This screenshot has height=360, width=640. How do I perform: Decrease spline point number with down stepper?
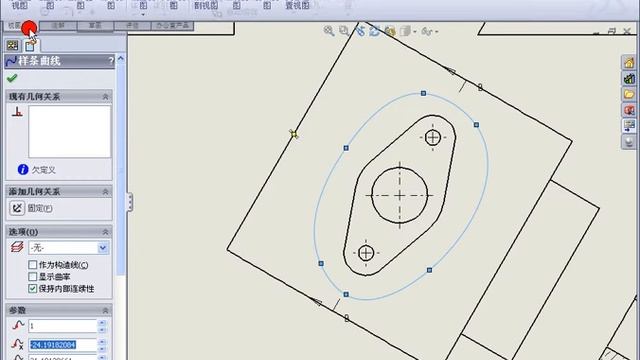[x=102, y=329]
